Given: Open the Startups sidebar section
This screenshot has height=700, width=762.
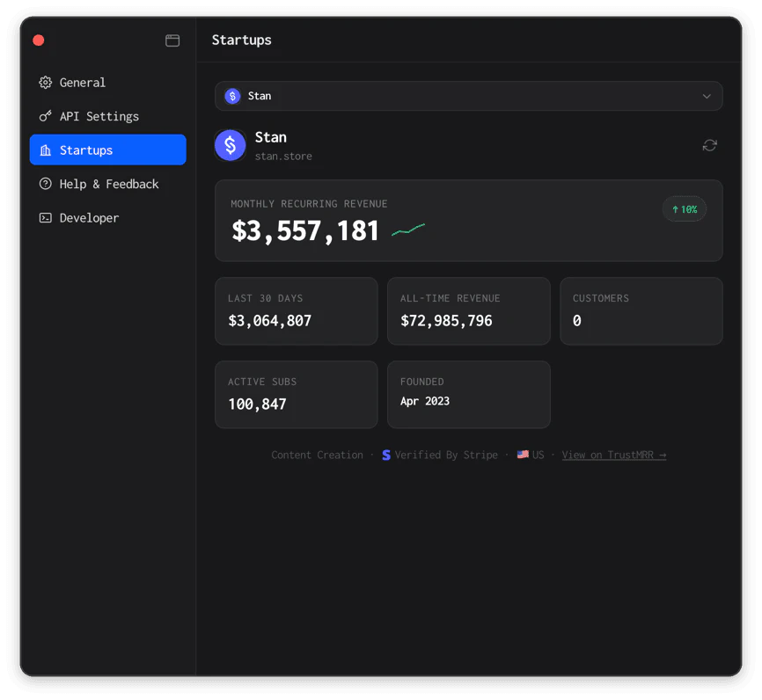Looking at the screenshot, I should coord(107,150).
